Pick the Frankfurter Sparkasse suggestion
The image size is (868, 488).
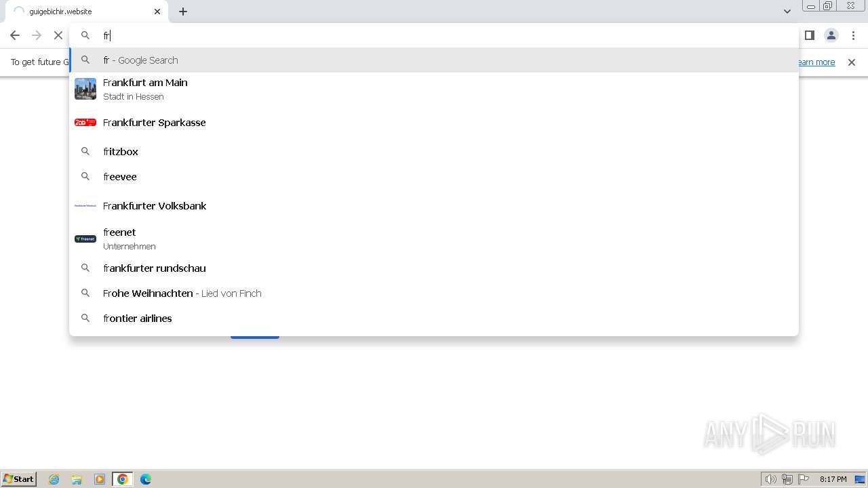click(434, 123)
